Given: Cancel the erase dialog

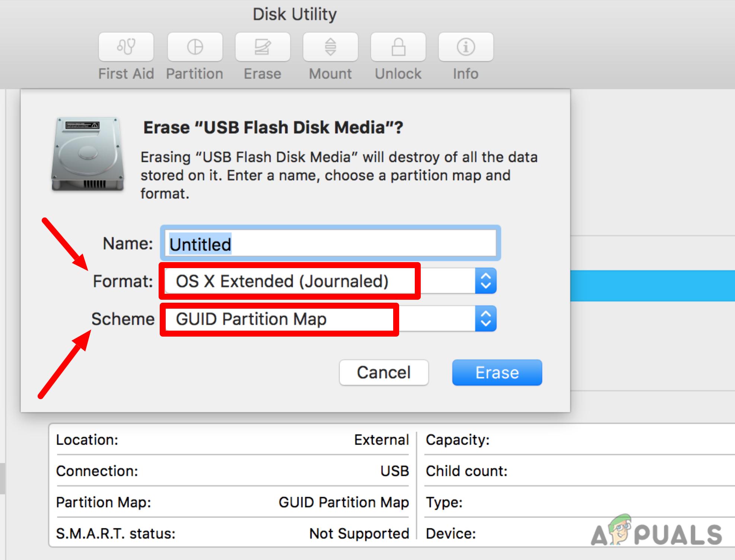Looking at the screenshot, I should click(x=384, y=372).
